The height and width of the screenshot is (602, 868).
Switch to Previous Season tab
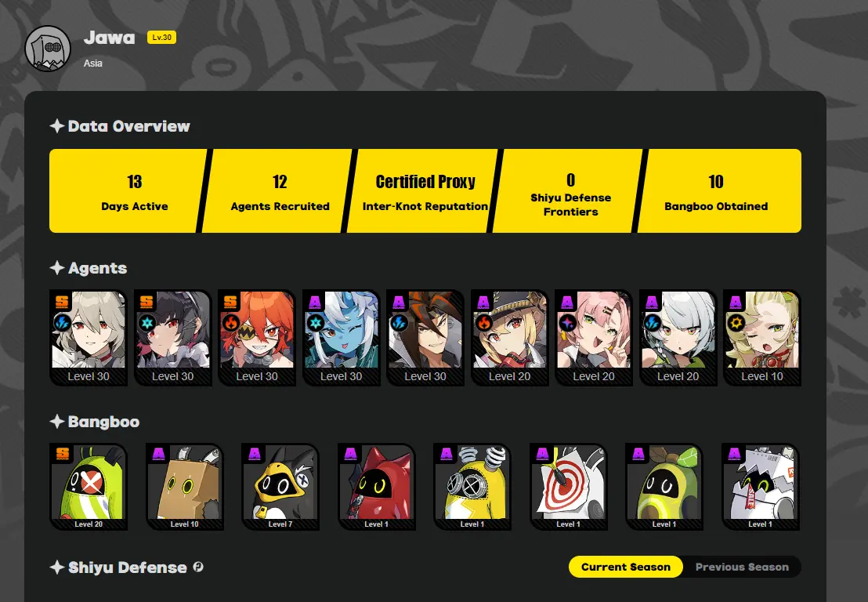[742, 567]
